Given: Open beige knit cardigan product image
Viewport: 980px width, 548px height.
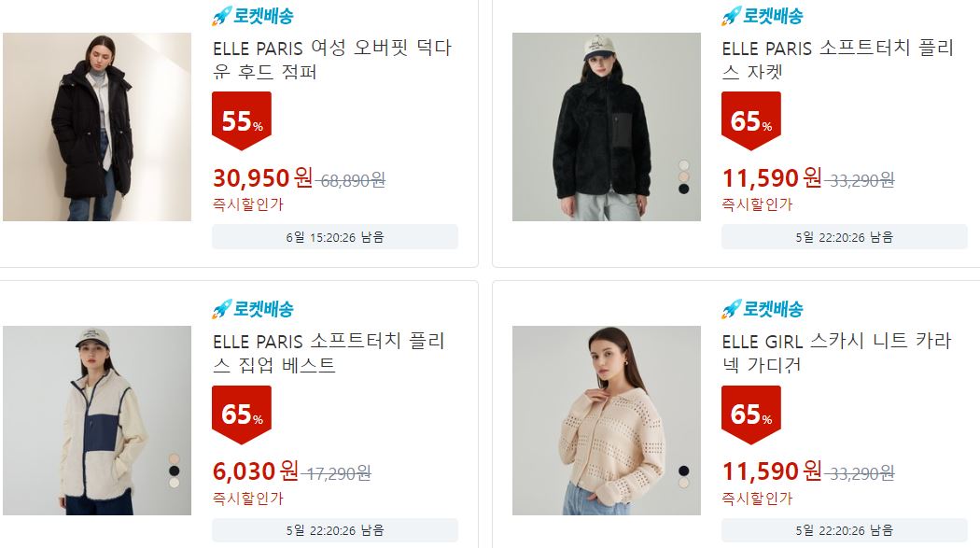Looking at the screenshot, I should coord(607,420).
